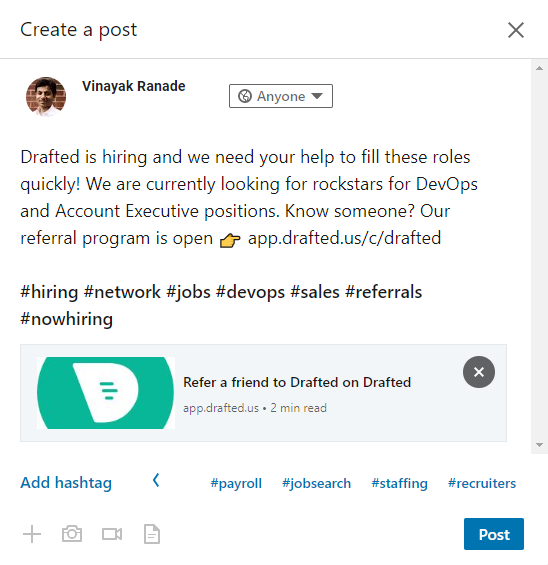
Task: Remove the Drafted link preview
Action: pyautogui.click(x=479, y=372)
